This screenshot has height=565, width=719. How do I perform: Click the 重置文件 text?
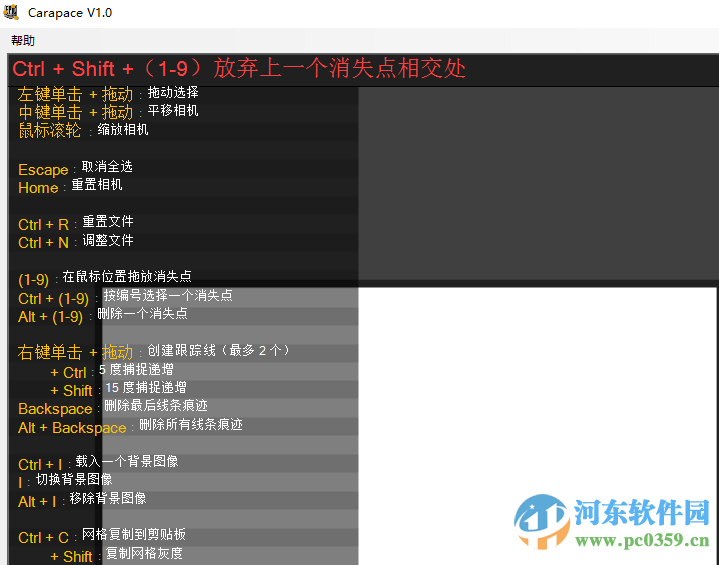[108, 222]
